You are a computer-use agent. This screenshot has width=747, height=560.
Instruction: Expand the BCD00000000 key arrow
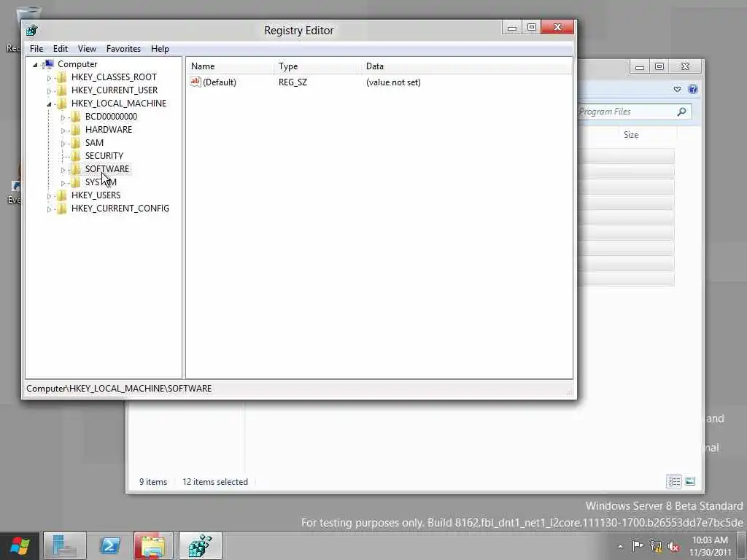pyautogui.click(x=63, y=117)
